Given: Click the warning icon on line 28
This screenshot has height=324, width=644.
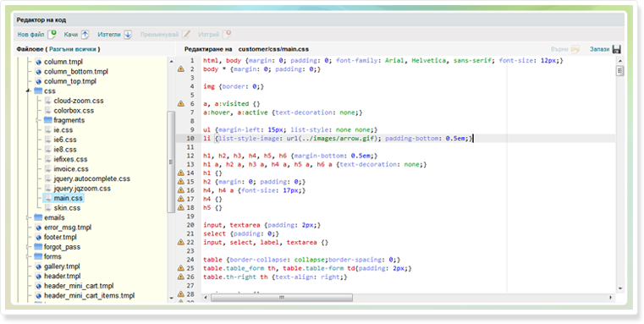Looking at the screenshot, I should [x=181, y=294].
